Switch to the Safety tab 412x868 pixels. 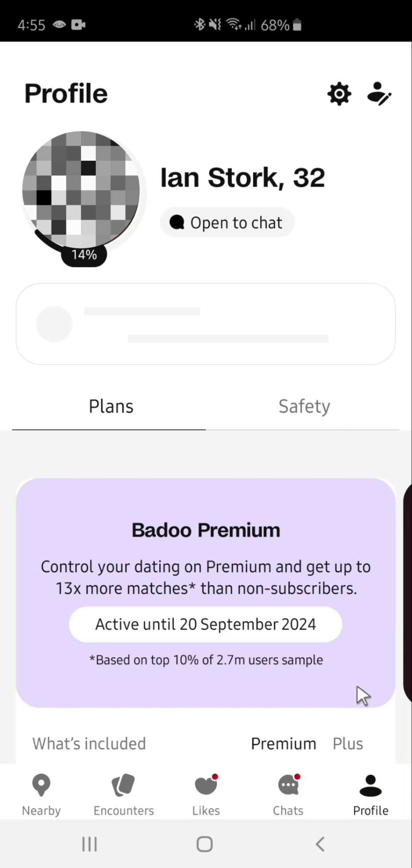pyautogui.click(x=304, y=406)
